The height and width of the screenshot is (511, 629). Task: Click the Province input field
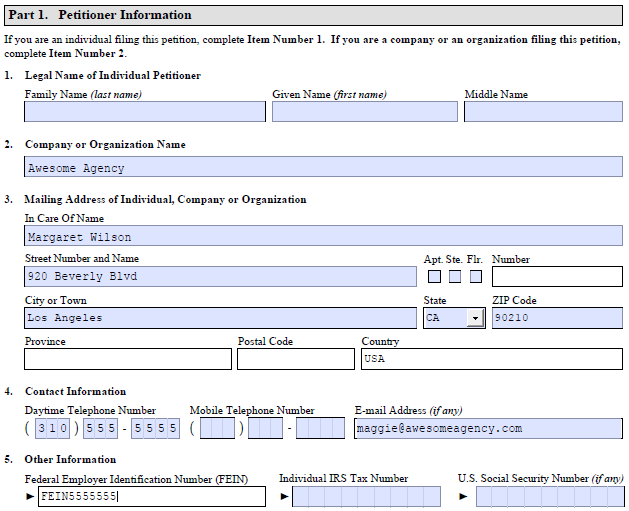[x=128, y=359]
